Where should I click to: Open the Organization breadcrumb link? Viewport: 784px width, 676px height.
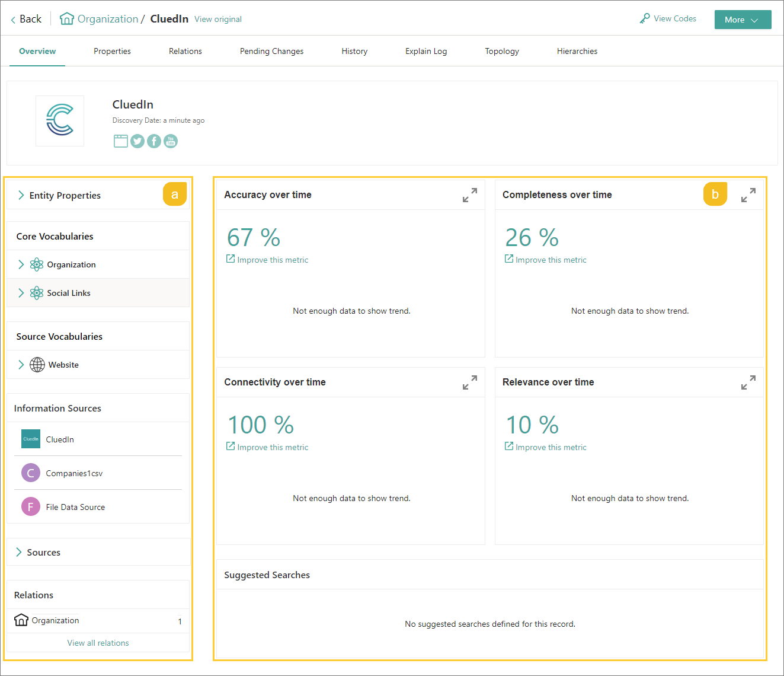[108, 19]
